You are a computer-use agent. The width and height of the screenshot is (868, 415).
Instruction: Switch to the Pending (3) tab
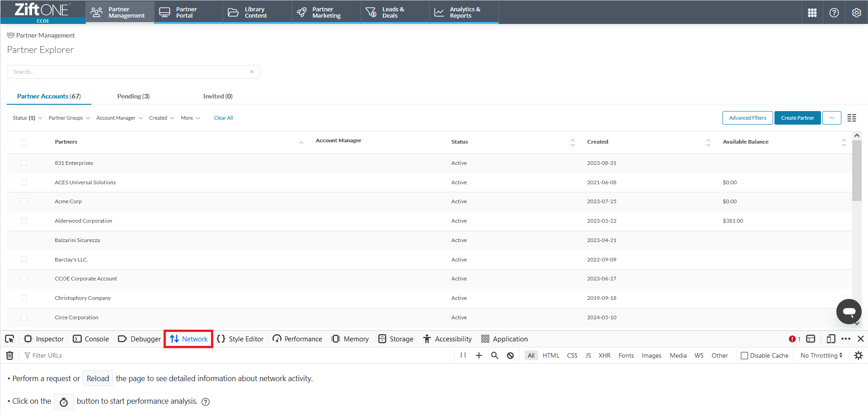133,96
